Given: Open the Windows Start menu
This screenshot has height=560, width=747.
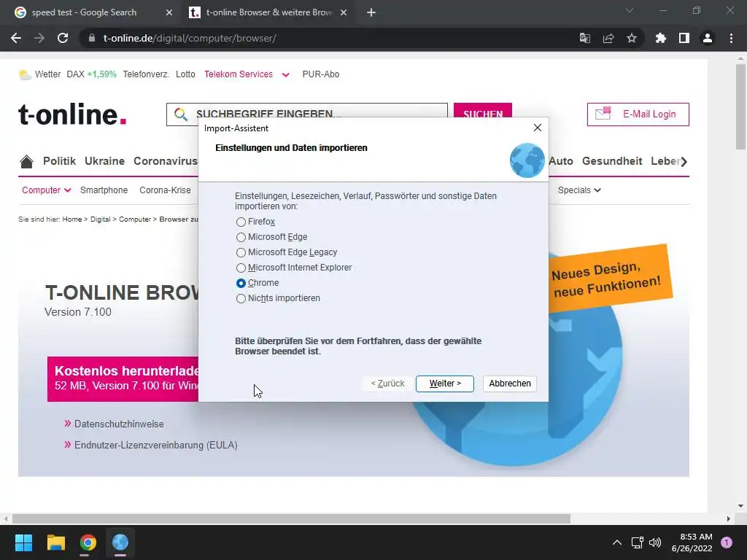Looking at the screenshot, I should 23,542.
